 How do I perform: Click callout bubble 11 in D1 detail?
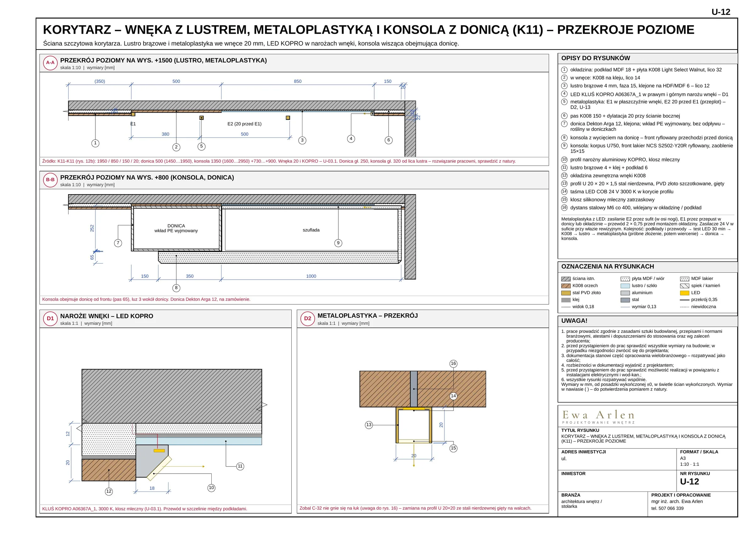point(240,467)
